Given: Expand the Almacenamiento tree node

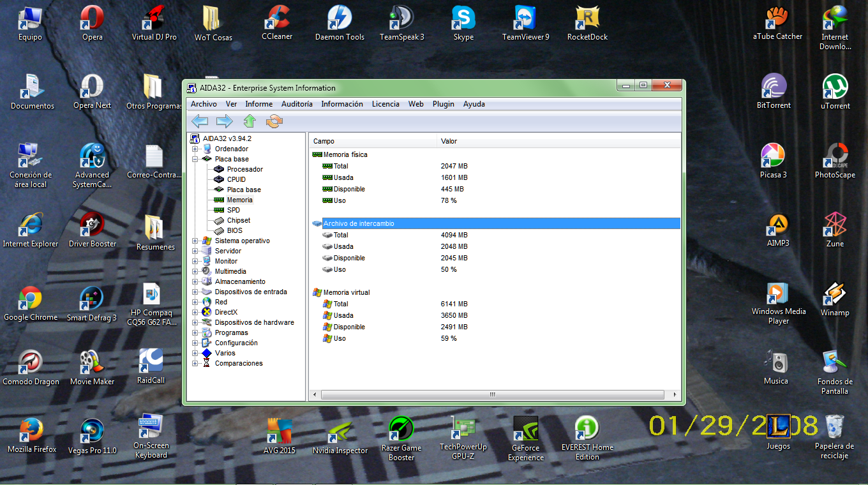Looking at the screenshot, I should pos(195,281).
